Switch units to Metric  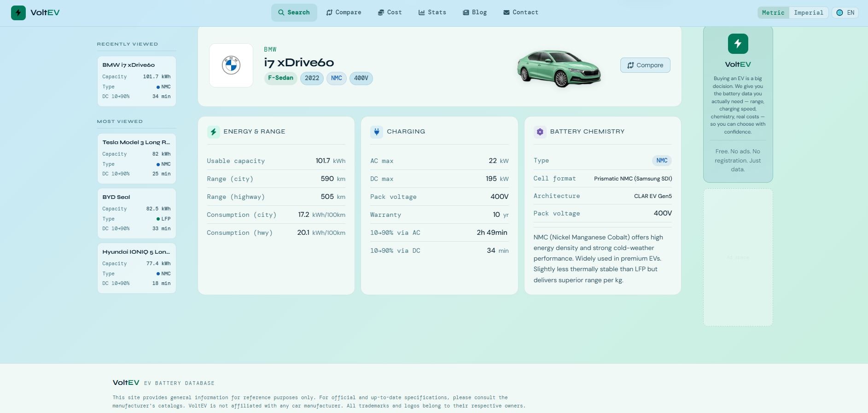[x=773, y=13]
